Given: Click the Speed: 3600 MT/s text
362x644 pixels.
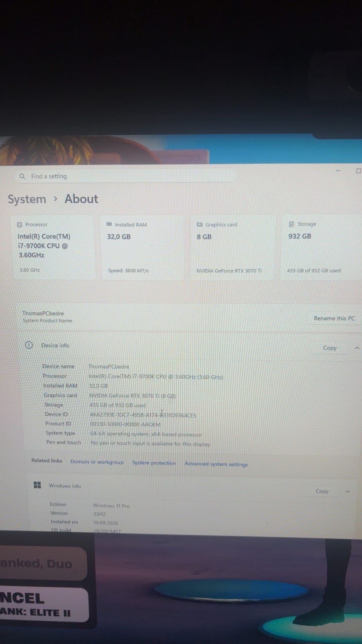Looking at the screenshot, I should (128, 271).
